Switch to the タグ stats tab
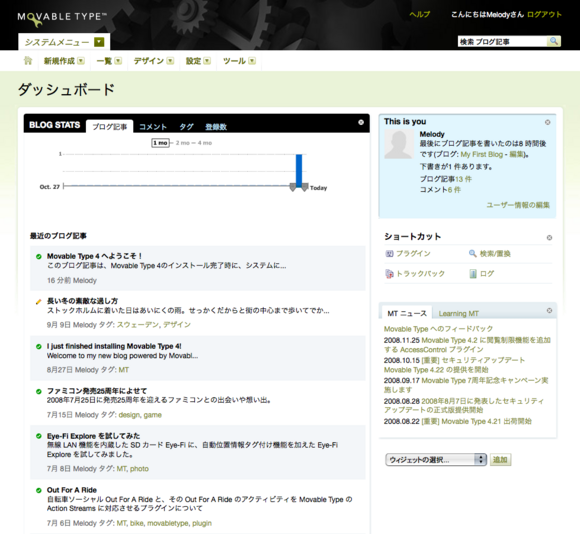 click(x=186, y=127)
